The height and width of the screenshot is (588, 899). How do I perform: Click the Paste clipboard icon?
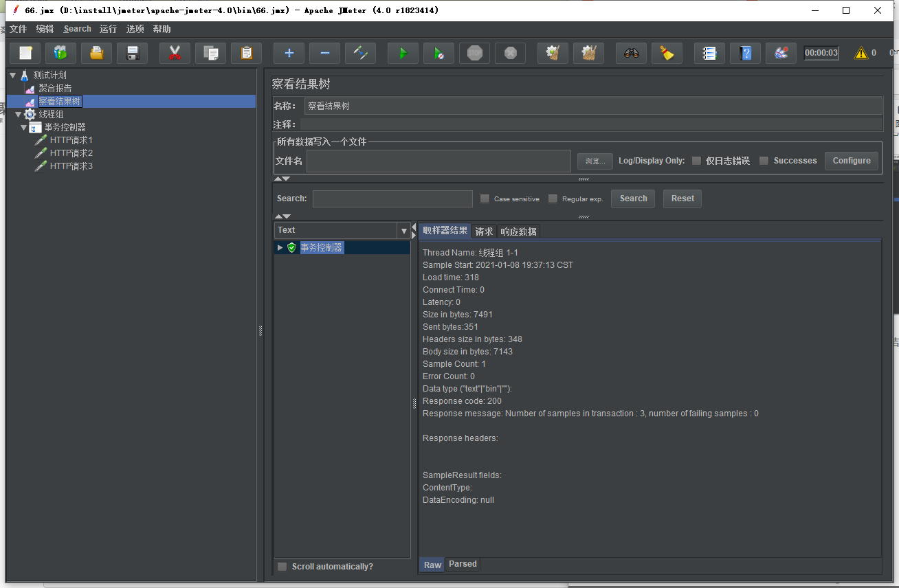[x=247, y=53]
